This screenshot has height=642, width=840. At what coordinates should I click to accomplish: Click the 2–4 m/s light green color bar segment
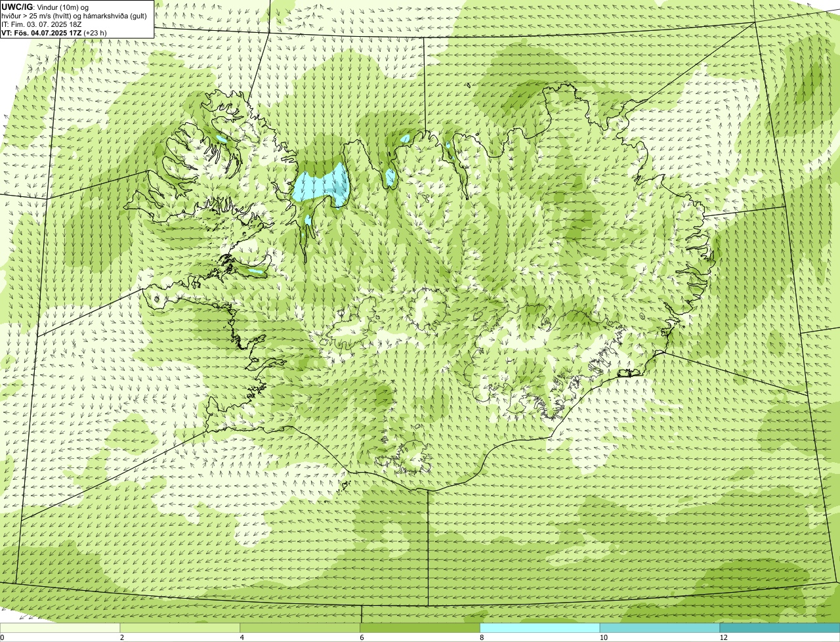(180, 628)
